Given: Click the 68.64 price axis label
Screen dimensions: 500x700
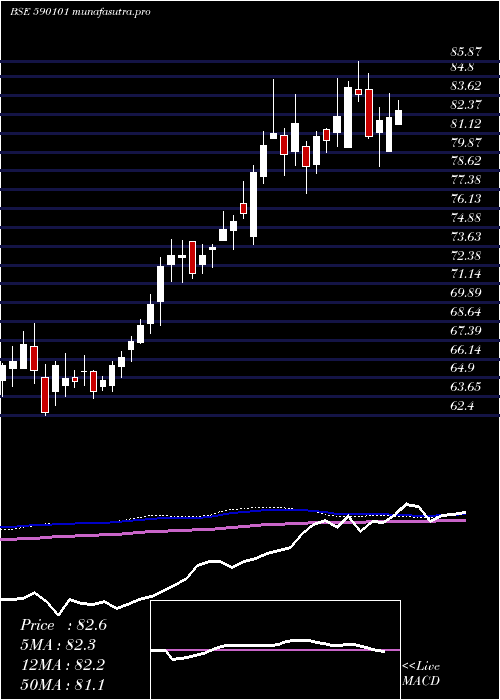Looking at the screenshot, I should click(x=466, y=312).
